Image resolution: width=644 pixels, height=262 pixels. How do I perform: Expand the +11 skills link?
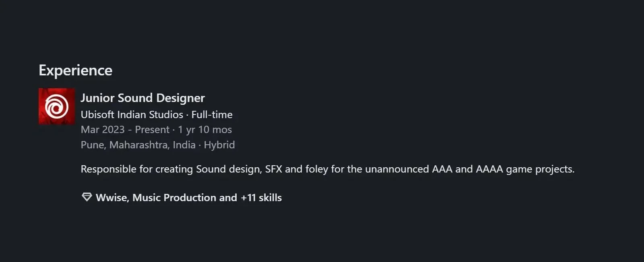[261, 198]
